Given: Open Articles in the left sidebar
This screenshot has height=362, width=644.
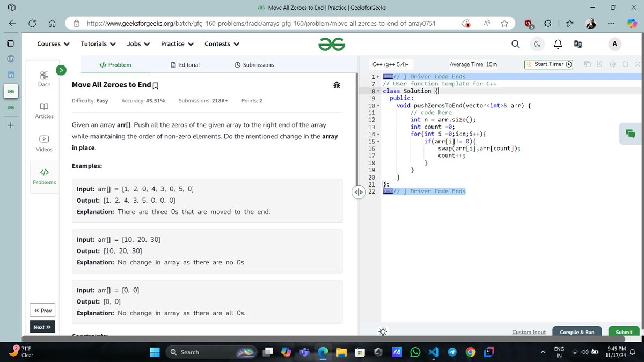Looking at the screenshot, I should 45,112.
